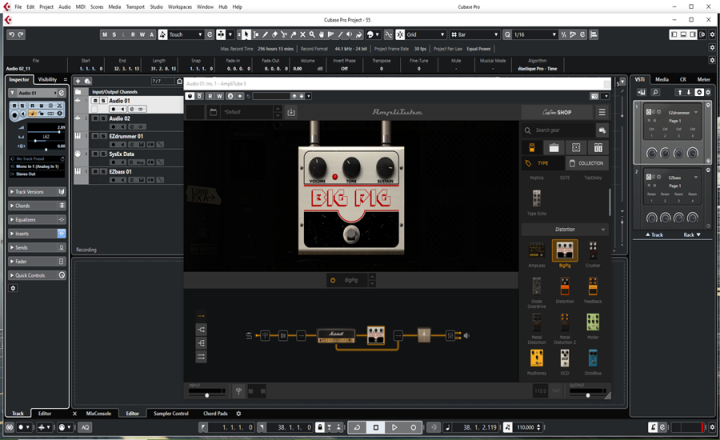Select the Mute X tool
Screen dimensions: 720x440
tap(303, 34)
